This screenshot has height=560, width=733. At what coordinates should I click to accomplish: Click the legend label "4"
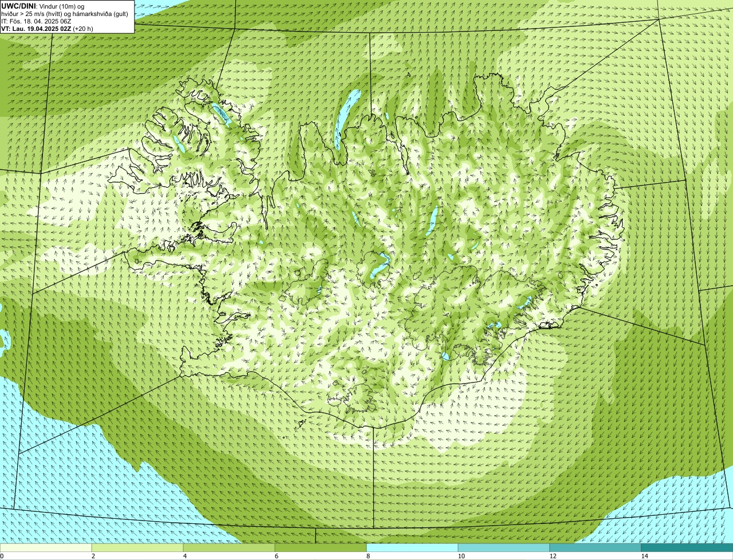(x=184, y=556)
